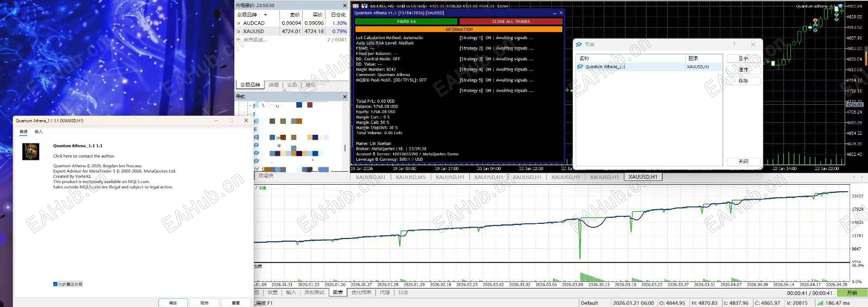Switch to the 输入 tab in EA properties

coord(39,132)
